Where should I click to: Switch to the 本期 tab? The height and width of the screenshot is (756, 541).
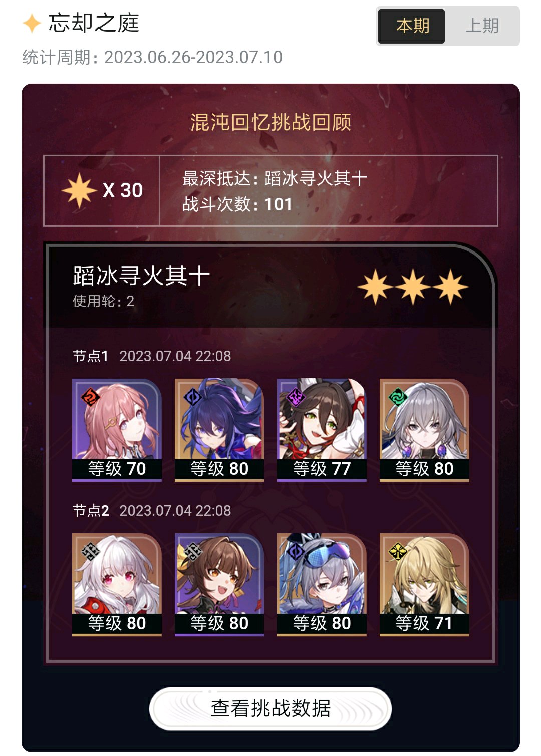pyautogui.click(x=411, y=26)
